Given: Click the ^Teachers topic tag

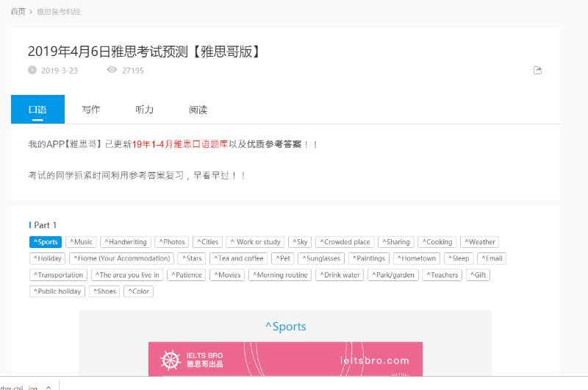Looking at the screenshot, I should point(442,275).
